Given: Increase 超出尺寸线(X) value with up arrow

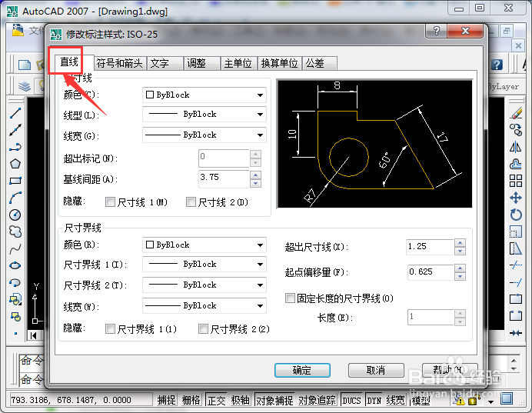Looking at the screenshot, I should [x=460, y=242].
